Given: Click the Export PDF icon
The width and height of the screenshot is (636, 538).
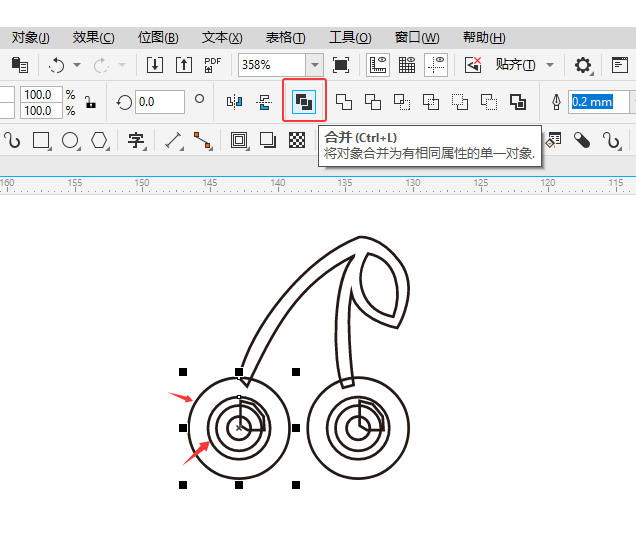Looking at the screenshot, I should [212, 65].
